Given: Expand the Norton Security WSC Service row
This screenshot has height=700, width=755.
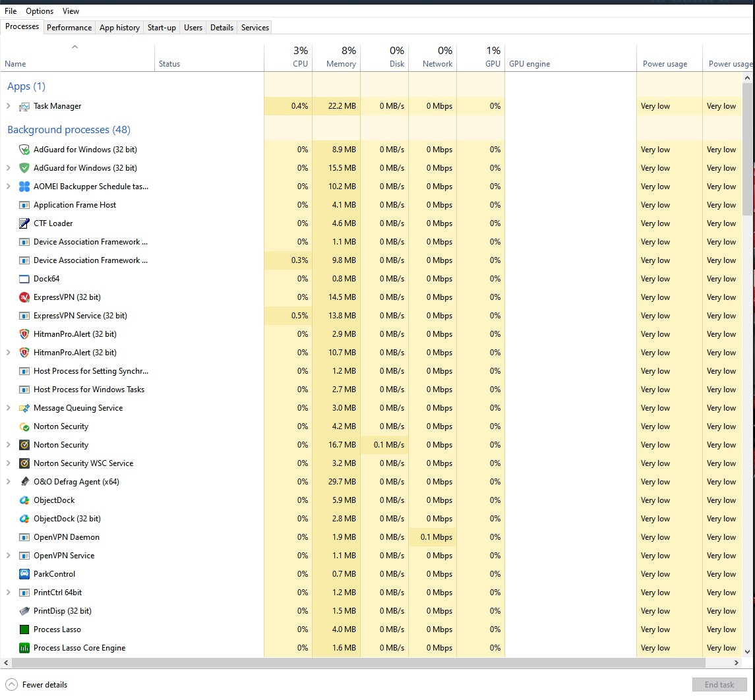Looking at the screenshot, I should pos(8,463).
